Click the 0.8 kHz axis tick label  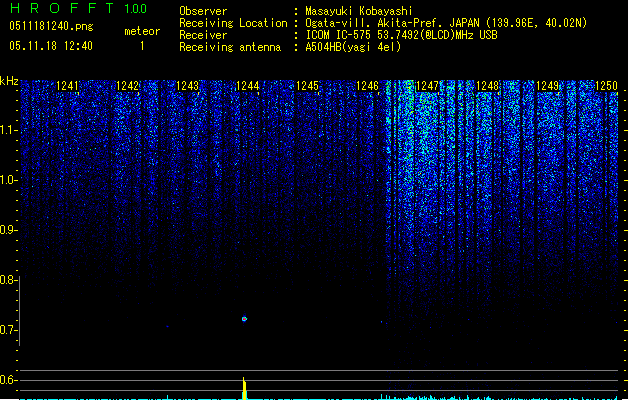coord(8,280)
